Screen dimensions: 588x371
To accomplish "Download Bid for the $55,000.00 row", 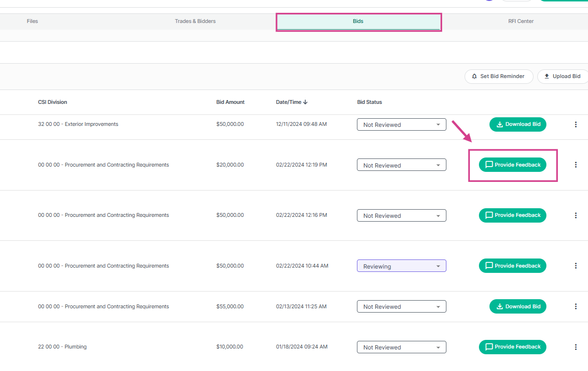I will 518,306.
